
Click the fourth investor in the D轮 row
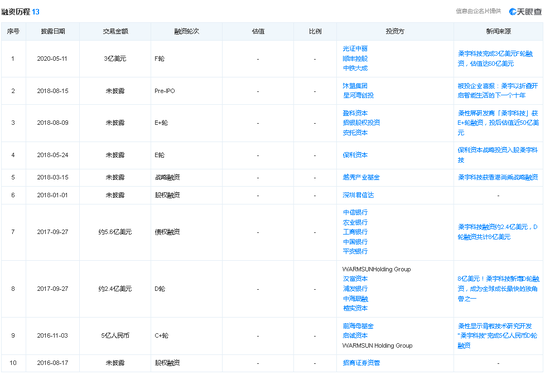[x=355, y=299]
